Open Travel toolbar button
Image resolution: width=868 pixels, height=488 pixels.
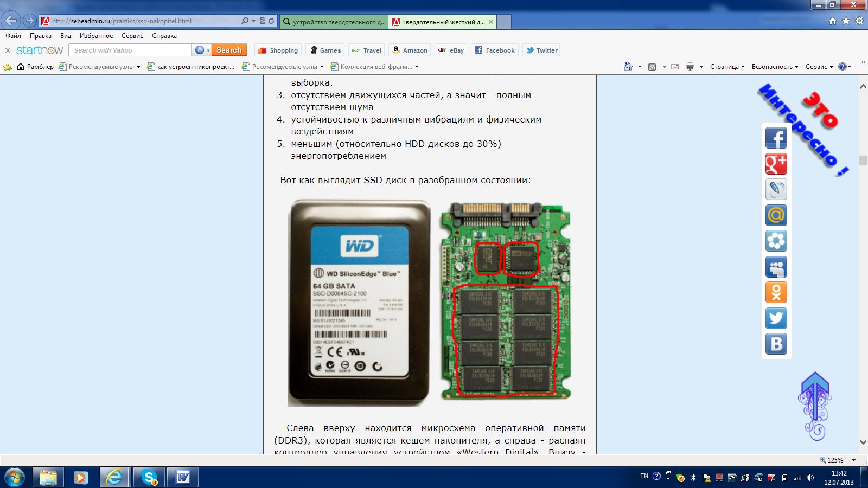pyautogui.click(x=366, y=50)
